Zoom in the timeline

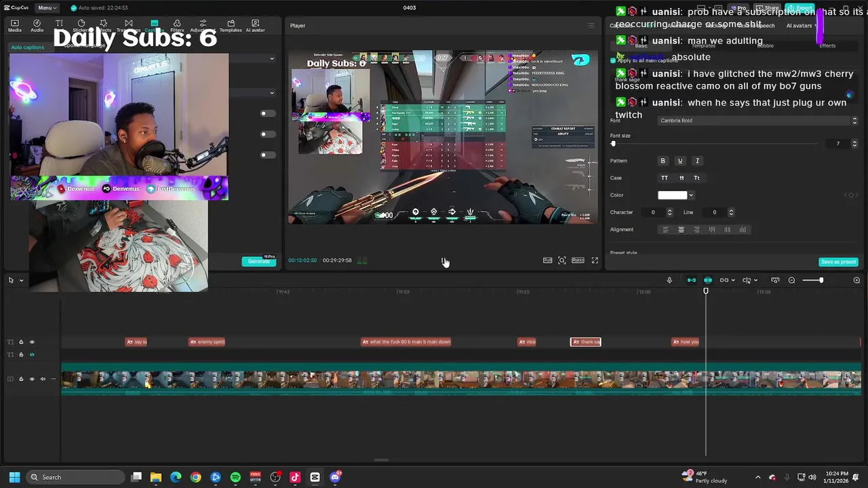click(856, 280)
